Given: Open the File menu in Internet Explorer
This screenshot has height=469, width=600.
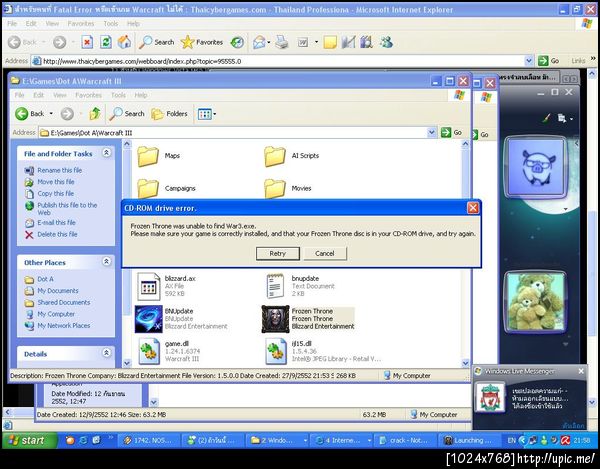Looking at the screenshot, I should tap(12, 24).
